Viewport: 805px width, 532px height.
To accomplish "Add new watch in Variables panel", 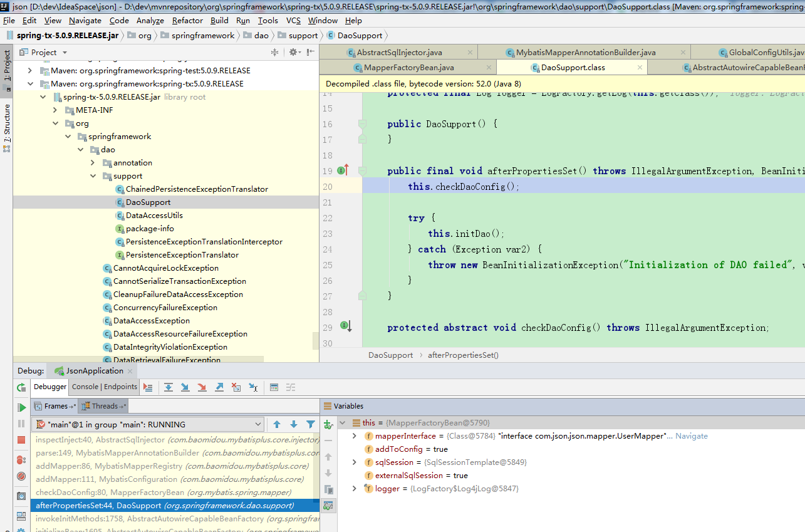I will (x=328, y=424).
